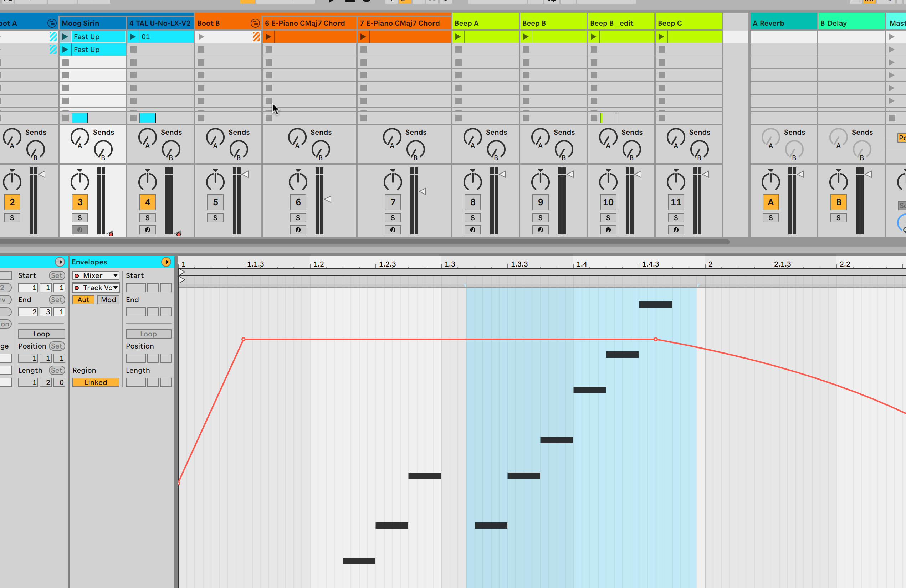Click the pan knob on track 8
906x588 pixels.
[472, 181]
